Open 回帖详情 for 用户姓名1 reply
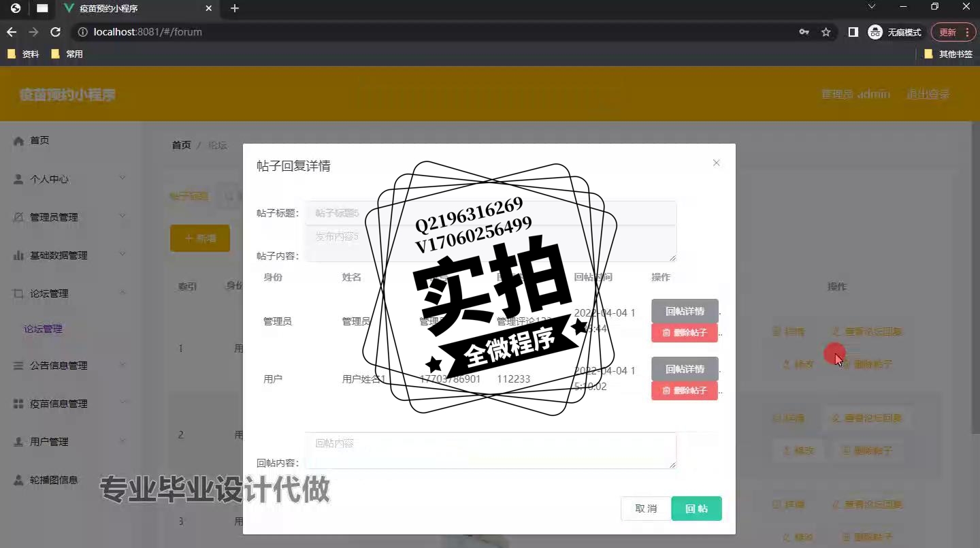 685,369
